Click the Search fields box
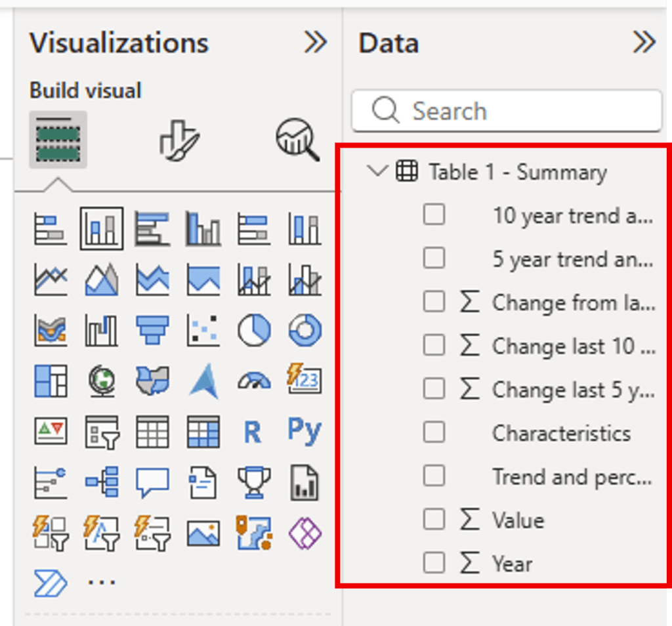 518,112
